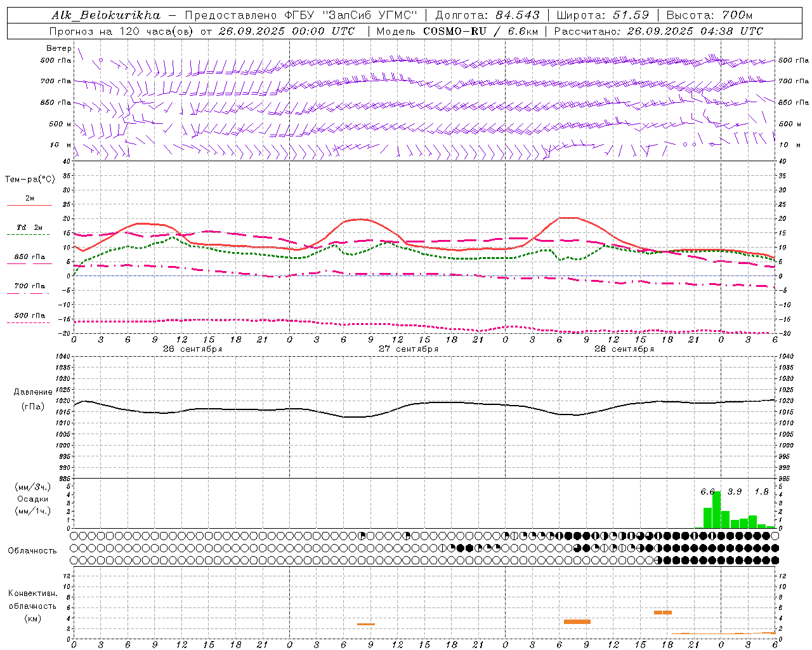Click the 'Ветер' wind panel label
Viewport: 812px width, 650px height.
59,48
